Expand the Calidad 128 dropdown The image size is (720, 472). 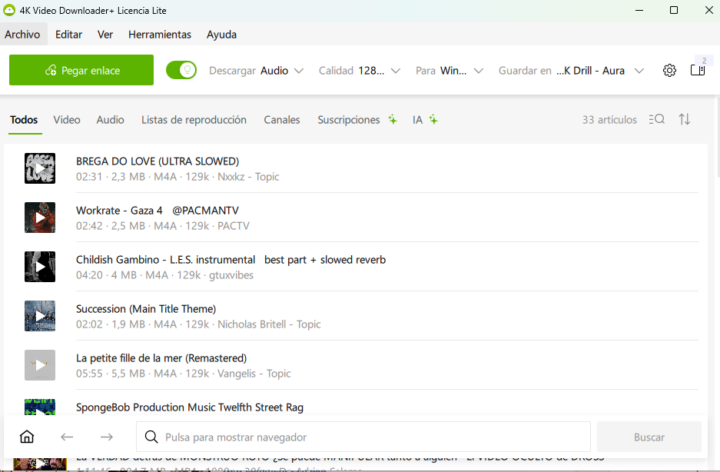(x=360, y=71)
